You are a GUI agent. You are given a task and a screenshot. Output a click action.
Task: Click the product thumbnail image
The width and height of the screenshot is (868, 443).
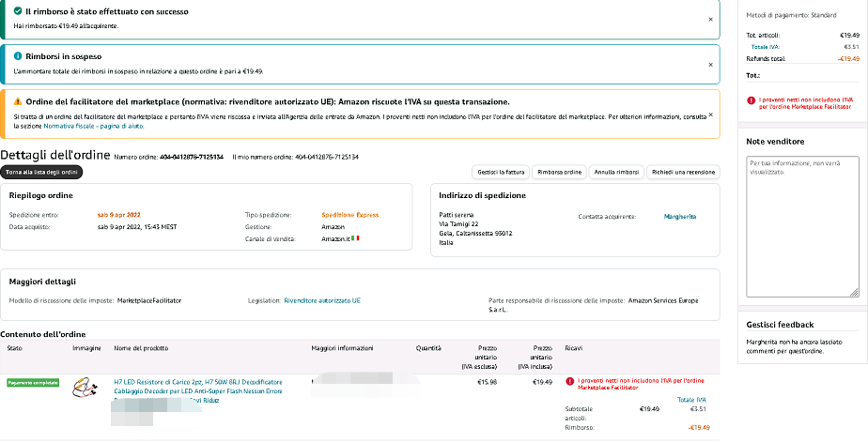[86, 388]
